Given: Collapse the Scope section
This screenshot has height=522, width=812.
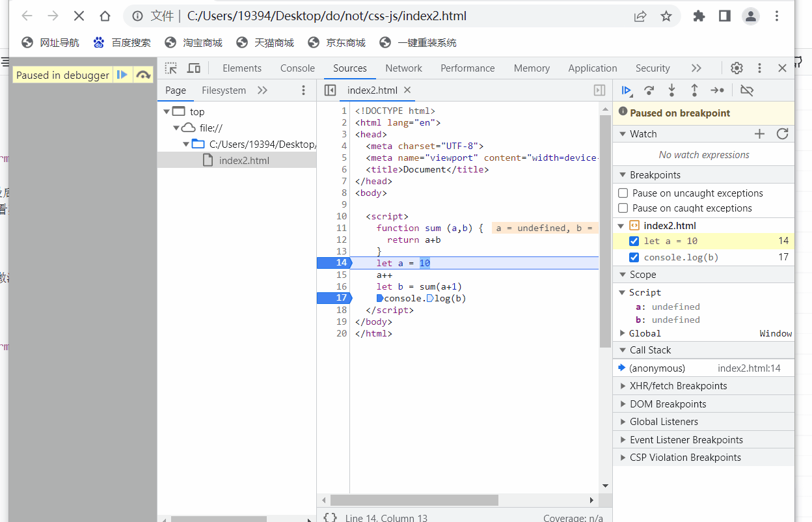Looking at the screenshot, I should coord(621,275).
